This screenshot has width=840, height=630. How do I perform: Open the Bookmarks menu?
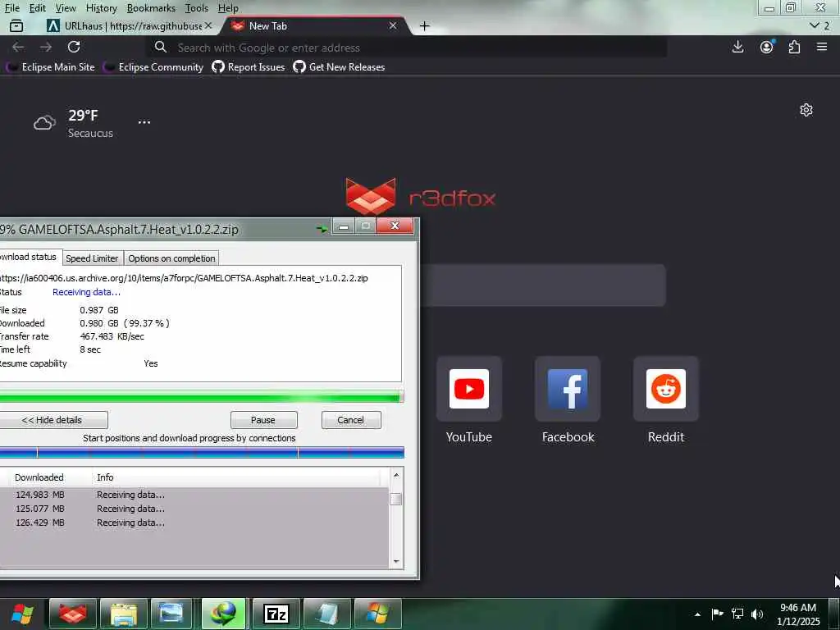point(151,8)
